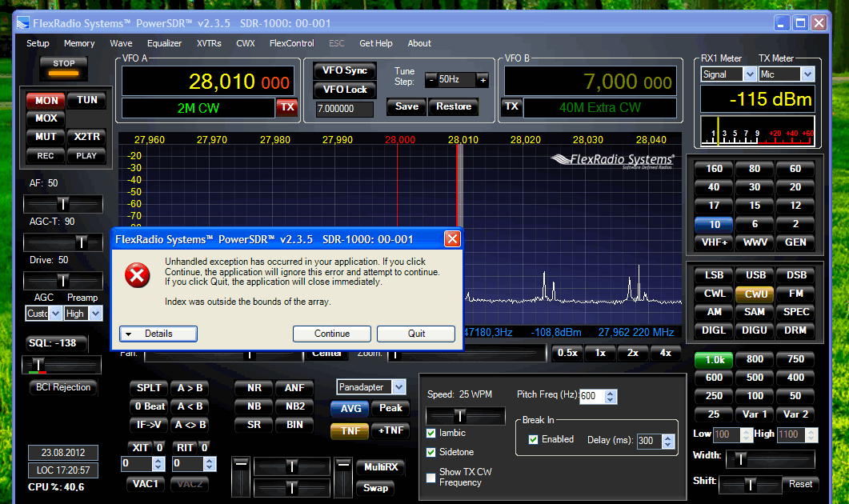849x504 pixels.
Task: Toggle the Iambic checkbox
Action: point(431,433)
